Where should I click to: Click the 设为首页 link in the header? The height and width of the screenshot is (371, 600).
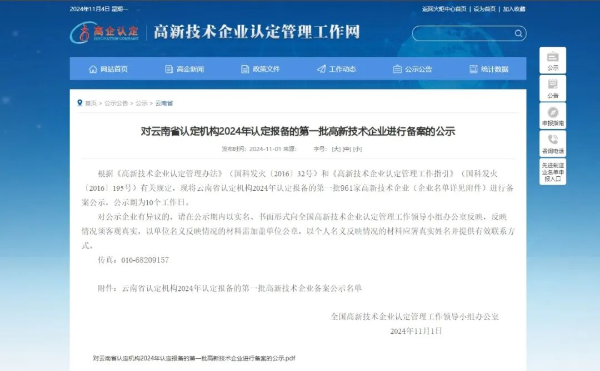pos(484,9)
